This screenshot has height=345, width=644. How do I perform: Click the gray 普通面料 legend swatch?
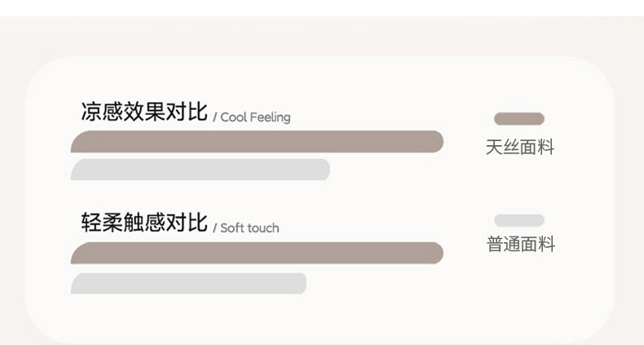point(518,220)
